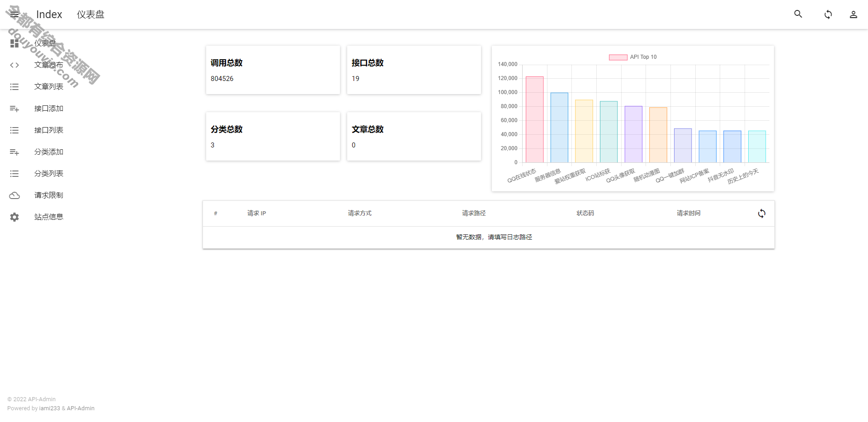Viewport: 868px width, 422px height.
Task: Click the 暂无数据 empty-table message
Action: click(494, 237)
